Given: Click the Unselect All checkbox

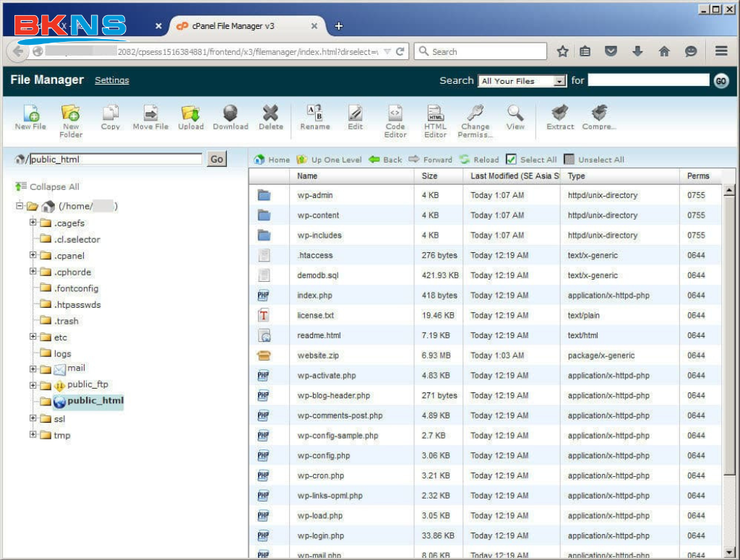Looking at the screenshot, I should (x=569, y=160).
